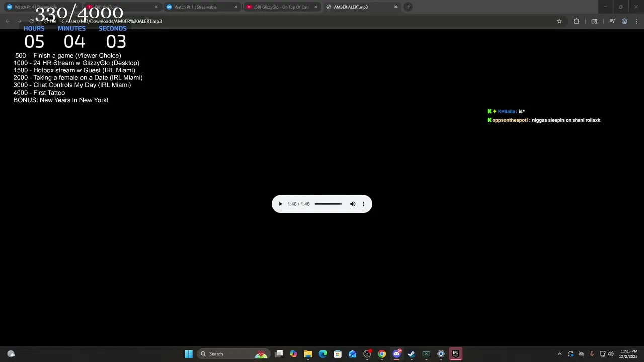Click the browser Back arrow

click(x=7, y=21)
